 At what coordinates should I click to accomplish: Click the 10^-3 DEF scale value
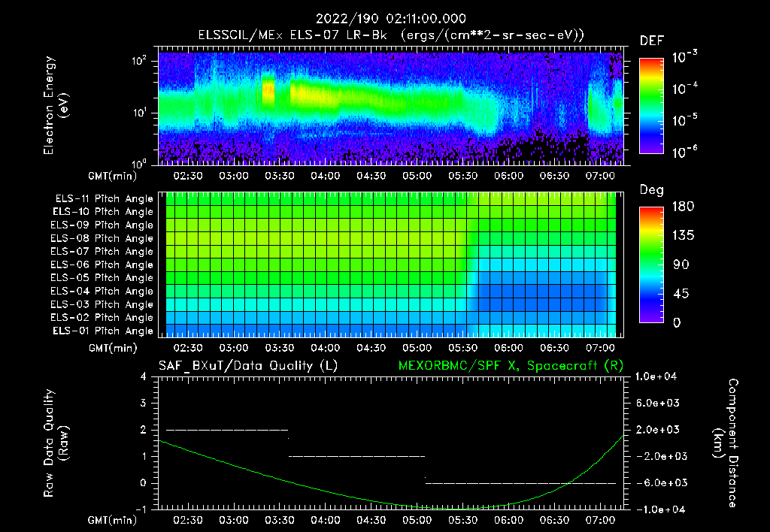[684, 57]
